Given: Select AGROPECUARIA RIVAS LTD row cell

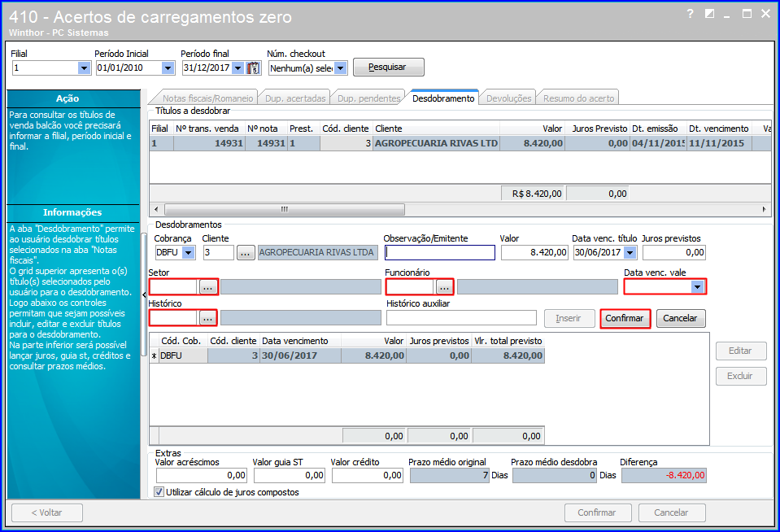Looking at the screenshot, I should tap(436, 143).
